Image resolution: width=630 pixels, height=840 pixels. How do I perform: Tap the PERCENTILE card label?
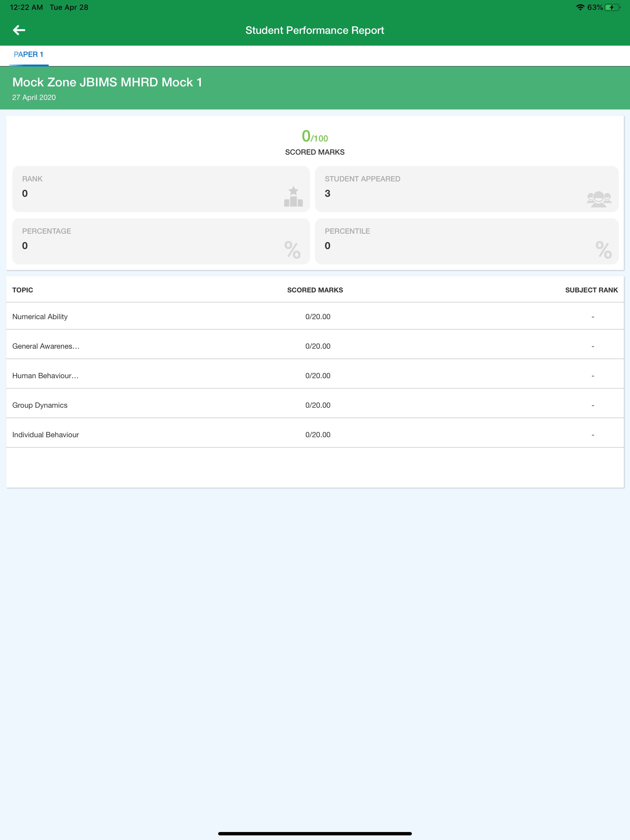tap(347, 231)
